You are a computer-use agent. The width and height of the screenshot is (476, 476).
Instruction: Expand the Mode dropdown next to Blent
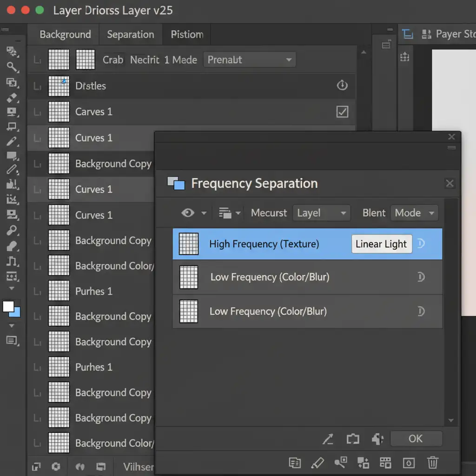point(414,213)
